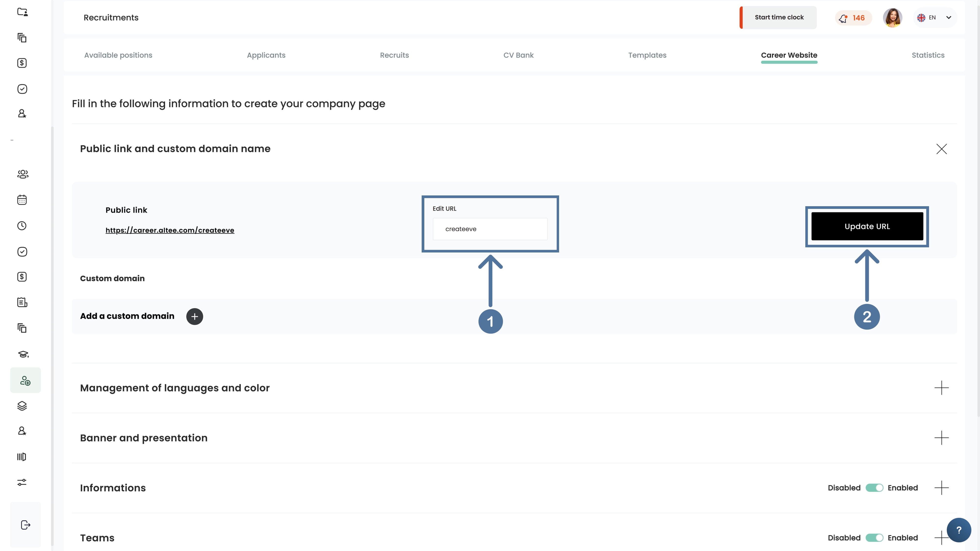
Task: Toggle the Teams section enabled switch
Action: pos(874,538)
